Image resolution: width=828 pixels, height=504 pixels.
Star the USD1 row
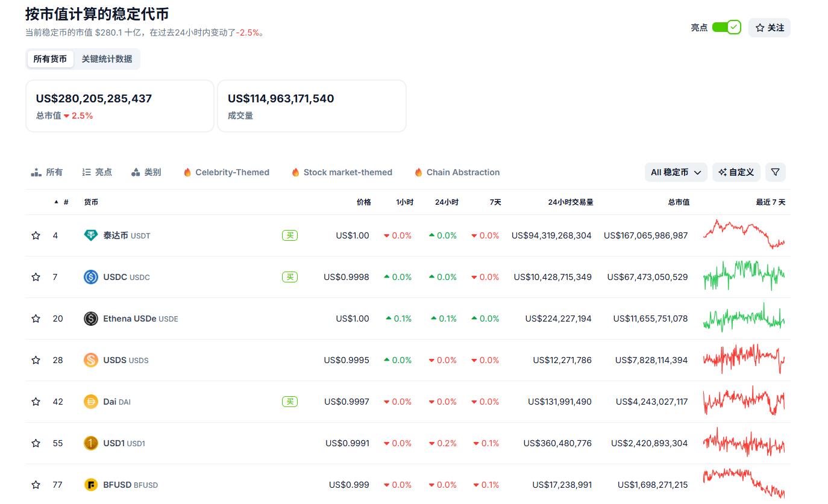tap(36, 443)
